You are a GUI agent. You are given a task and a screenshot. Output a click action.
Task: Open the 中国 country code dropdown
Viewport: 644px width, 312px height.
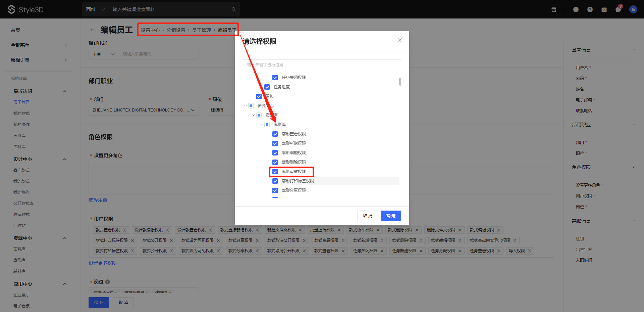104,54
